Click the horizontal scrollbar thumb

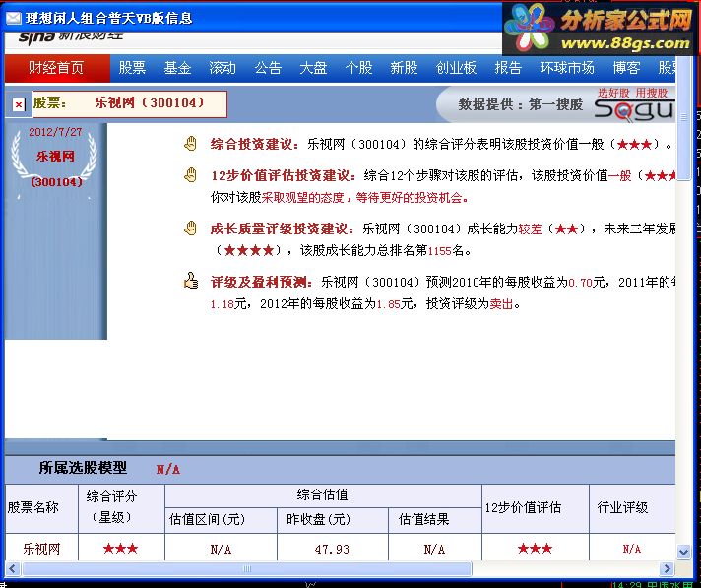(x=247, y=568)
